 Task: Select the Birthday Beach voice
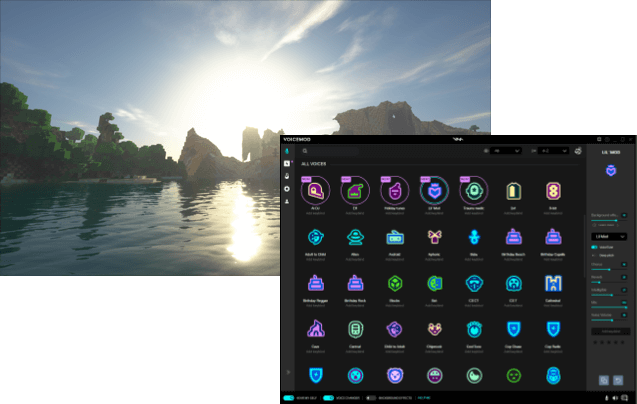coord(513,237)
